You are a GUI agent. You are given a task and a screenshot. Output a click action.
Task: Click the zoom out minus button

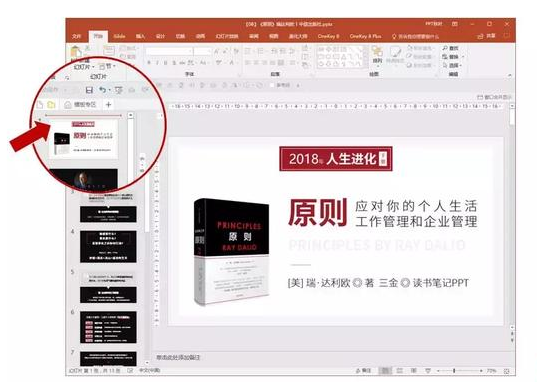point(438,371)
